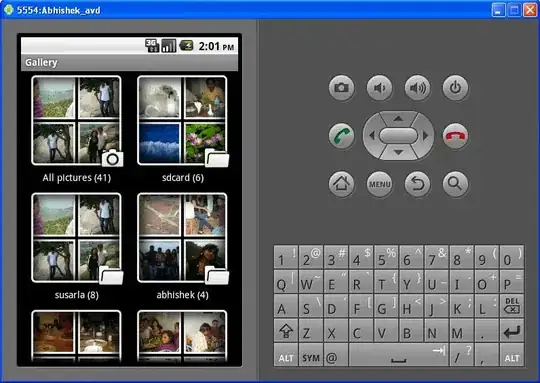Click the Android icon in window title bar
Screen dimensions: 540x383
click(9, 10)
